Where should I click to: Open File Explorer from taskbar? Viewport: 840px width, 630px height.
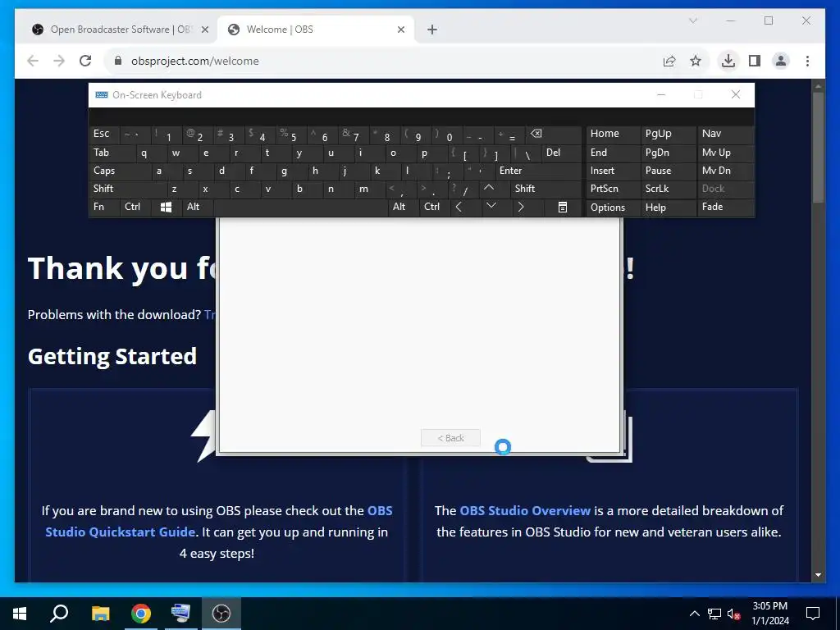pyautogui.click(x=100, y=614)
